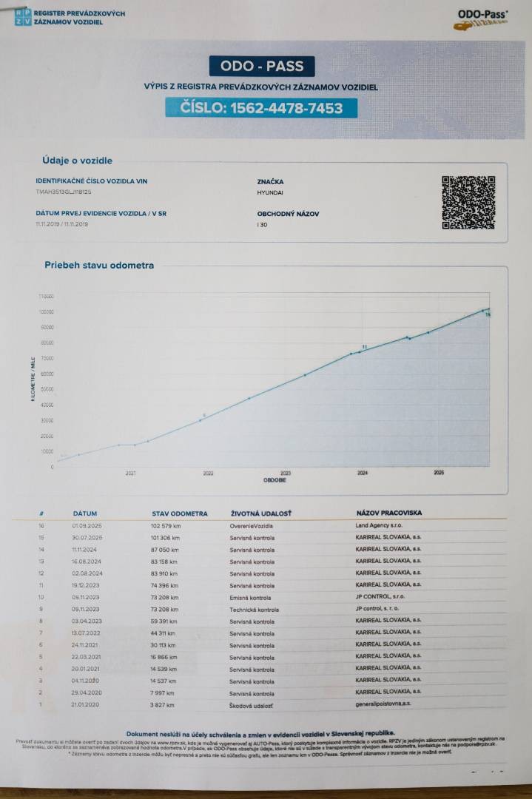Click the OBDOBIE axis title

click(x=275, y=480)
